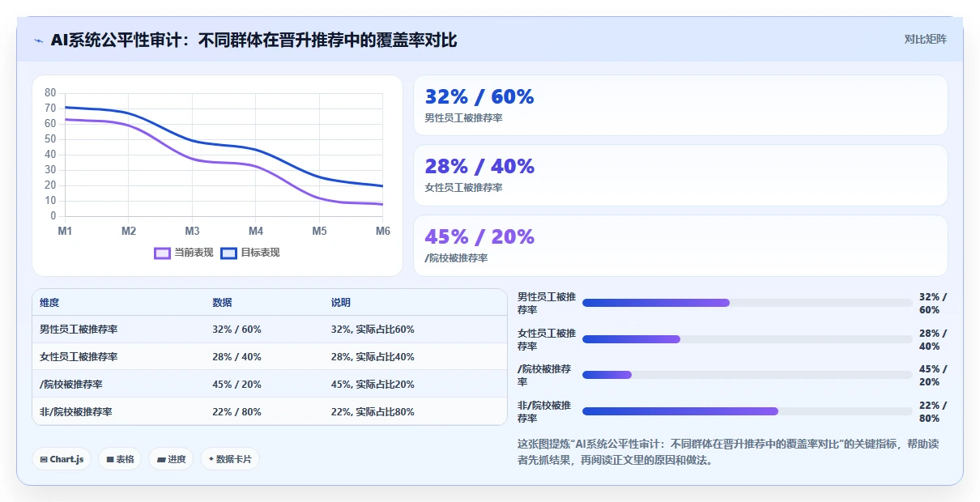Screen dimensions: 980x502
Task: Click the 28%, 实际占比40% cell
Action: tap(373, 356)
